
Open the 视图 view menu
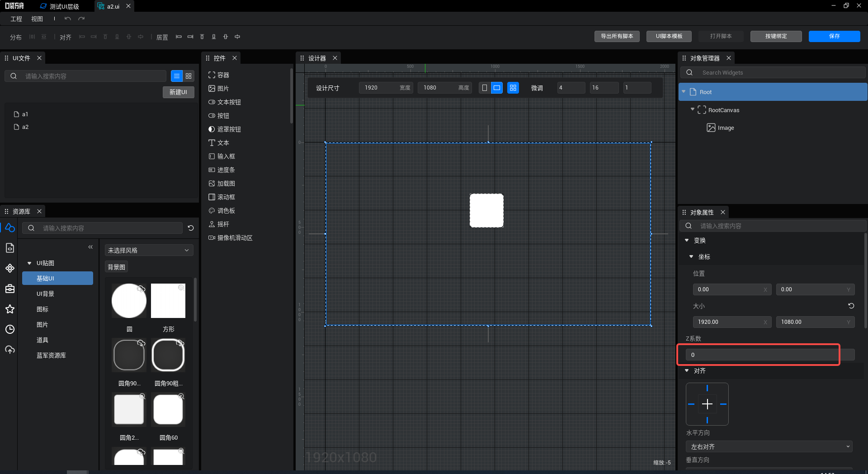click(x=37, y=19)
